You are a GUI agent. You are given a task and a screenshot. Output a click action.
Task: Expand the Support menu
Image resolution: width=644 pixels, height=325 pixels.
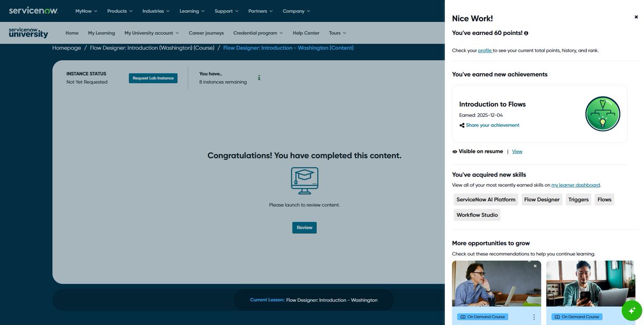click(226, 11)
